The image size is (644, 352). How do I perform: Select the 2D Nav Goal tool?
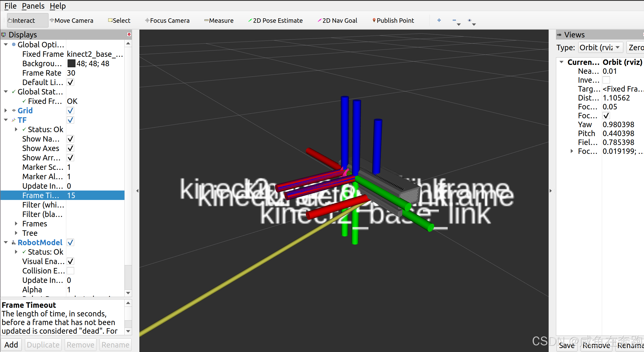[337, 20]
